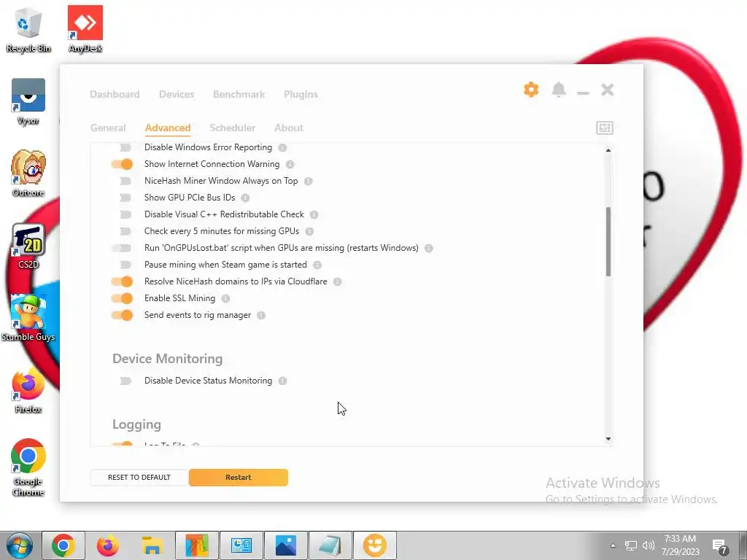Show info for Disable Device Status Monitoring
Screen dimensions: 747x560
(282, 381)
